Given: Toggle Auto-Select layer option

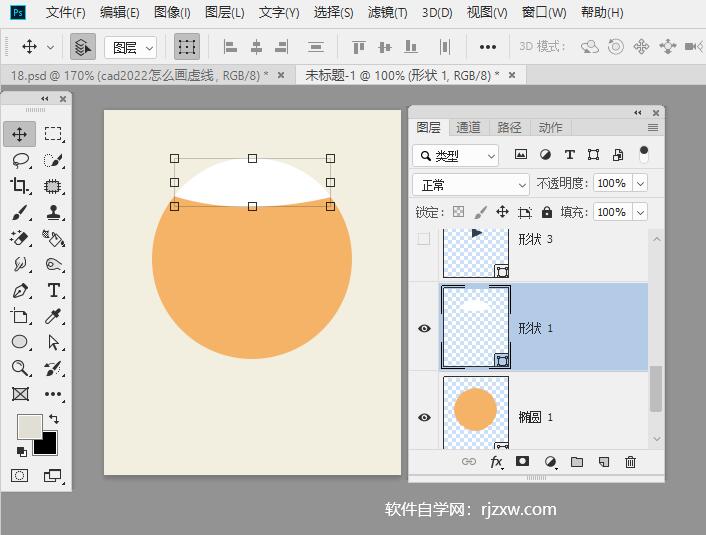Looking at the screenshot, I should click(83, 46).
